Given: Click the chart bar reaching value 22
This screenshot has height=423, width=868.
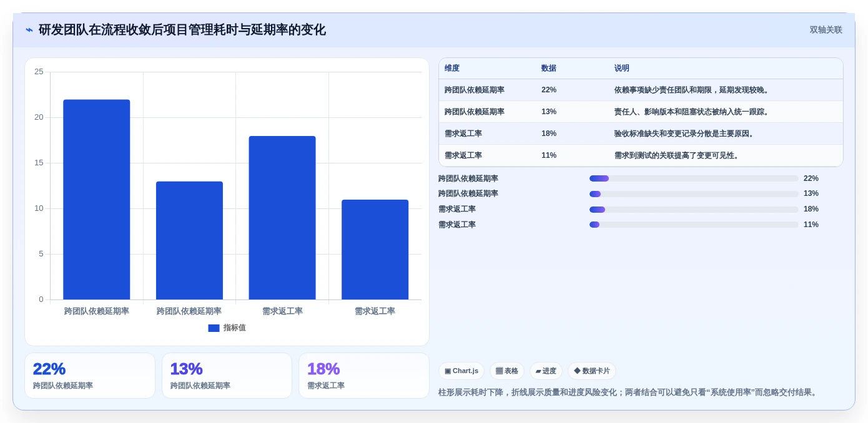Looking at the screenshot, I should coord(97,200).
